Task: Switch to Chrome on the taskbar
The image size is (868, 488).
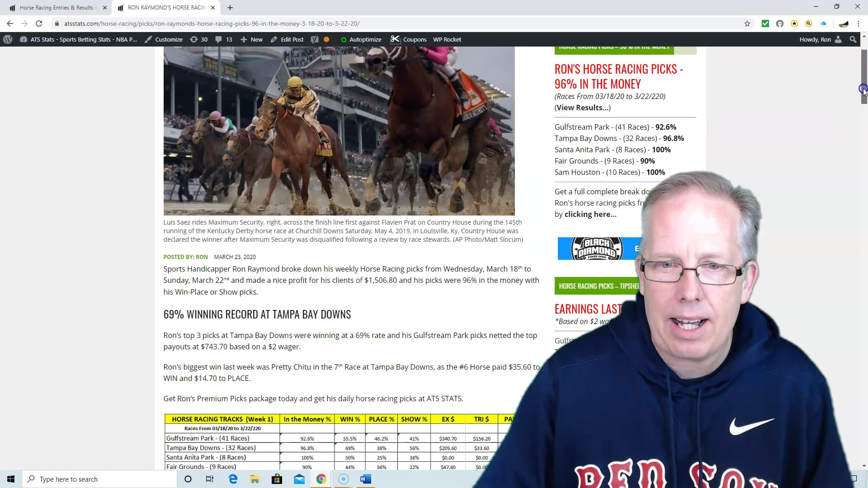Action: (321, 479)
